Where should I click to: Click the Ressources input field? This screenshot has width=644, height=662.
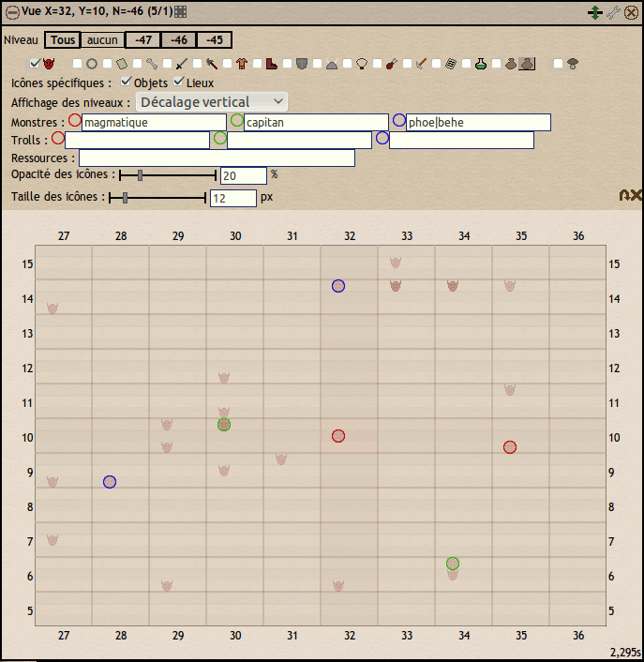tap(217, 158)
